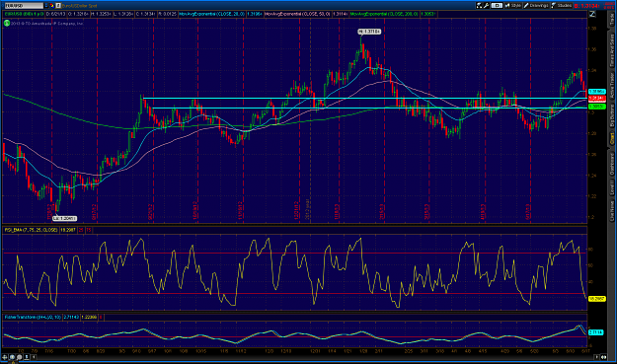The width and height of the screenshot is (617, 364).
Task: Open the Style menu
Action: (513, 6)
